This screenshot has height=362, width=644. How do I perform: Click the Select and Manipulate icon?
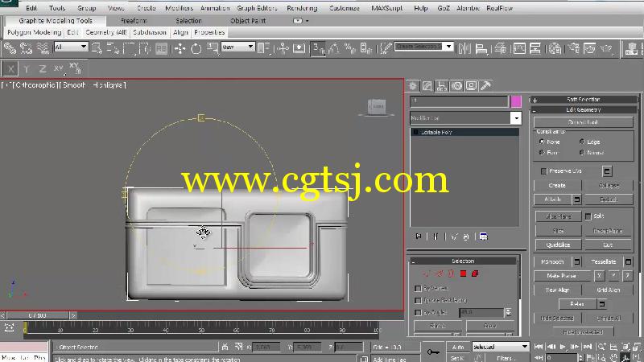[283, 49]
